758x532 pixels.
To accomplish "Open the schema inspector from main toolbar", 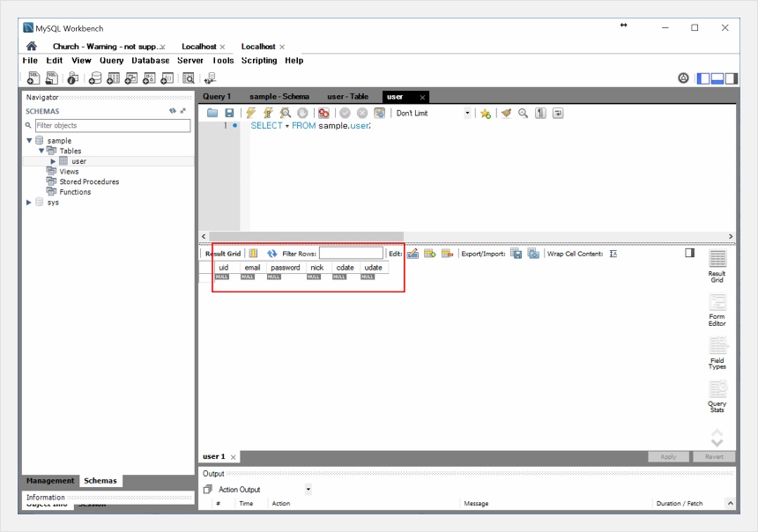I will click(72, 78).
